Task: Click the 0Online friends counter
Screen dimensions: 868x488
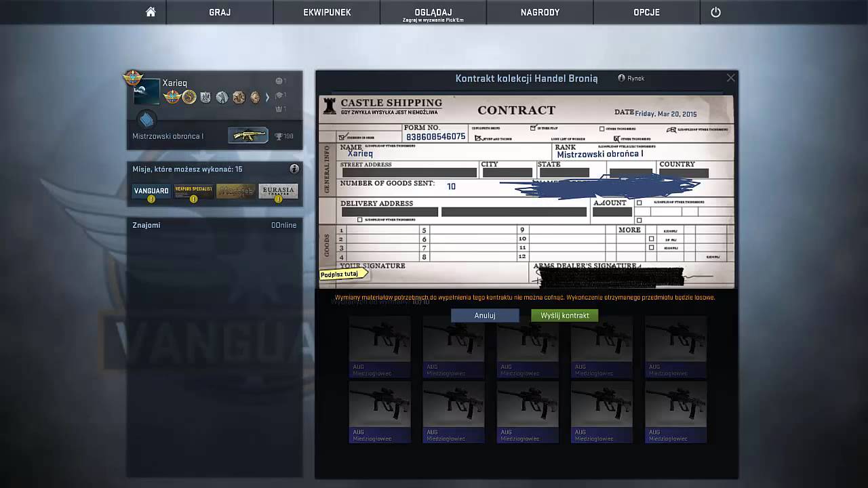Action: click(x=283, y=225)
